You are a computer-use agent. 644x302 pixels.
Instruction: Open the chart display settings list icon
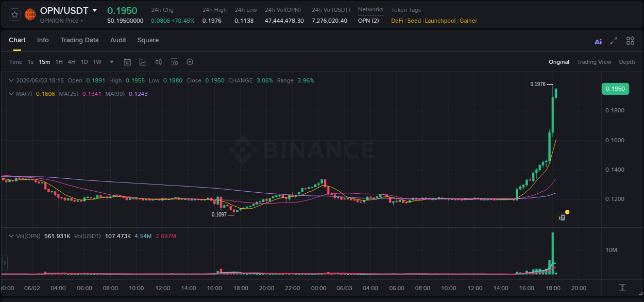pyautogui.click(x=174, y=62)
